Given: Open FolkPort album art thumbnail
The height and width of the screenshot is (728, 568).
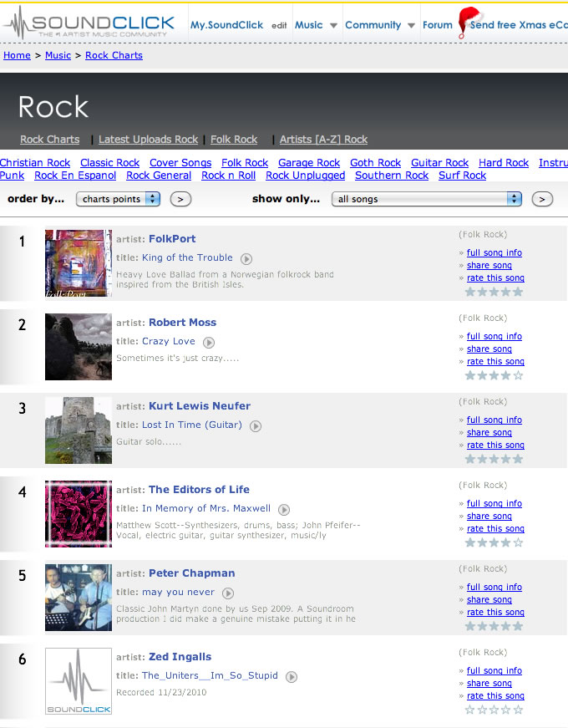Looking at the screenshot, I should [79, 263].
